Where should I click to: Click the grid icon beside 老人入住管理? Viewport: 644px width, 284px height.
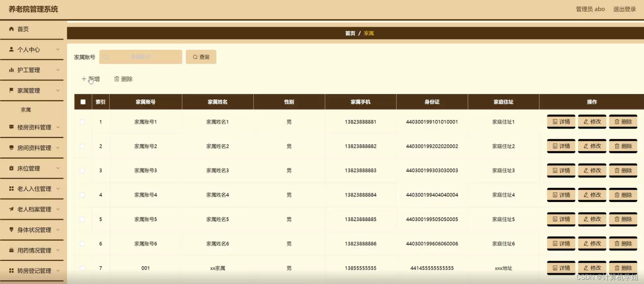(11, 188)
